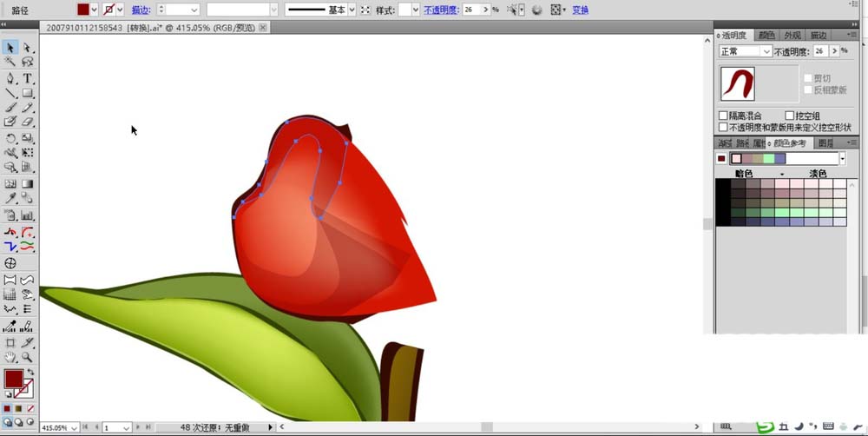Select the Paintbrush tool
Screen dimensions: 868x436
coord(10,107)
